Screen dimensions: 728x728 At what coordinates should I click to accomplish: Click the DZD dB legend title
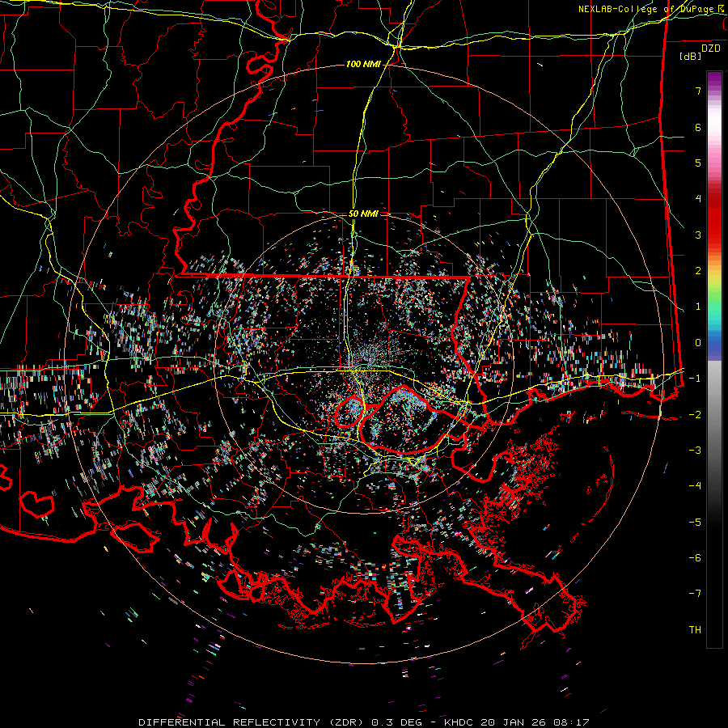click(700, 52)
